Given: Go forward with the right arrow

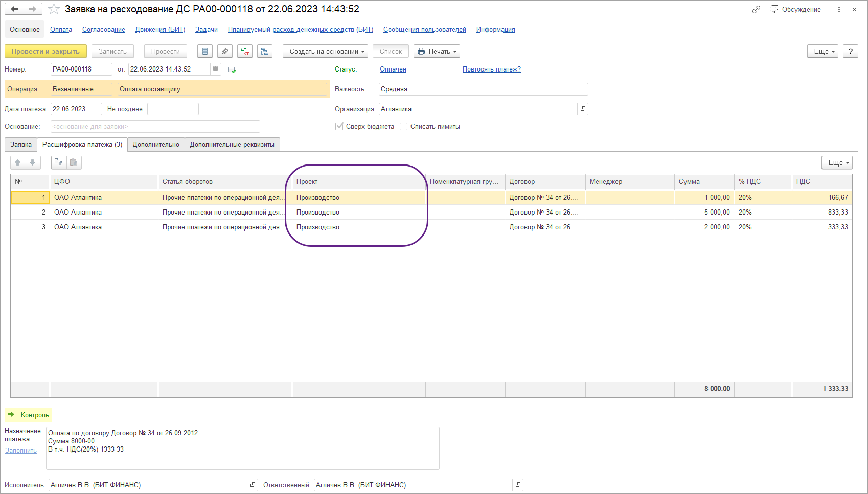Looking at the screenshot, I should [33, 9].
